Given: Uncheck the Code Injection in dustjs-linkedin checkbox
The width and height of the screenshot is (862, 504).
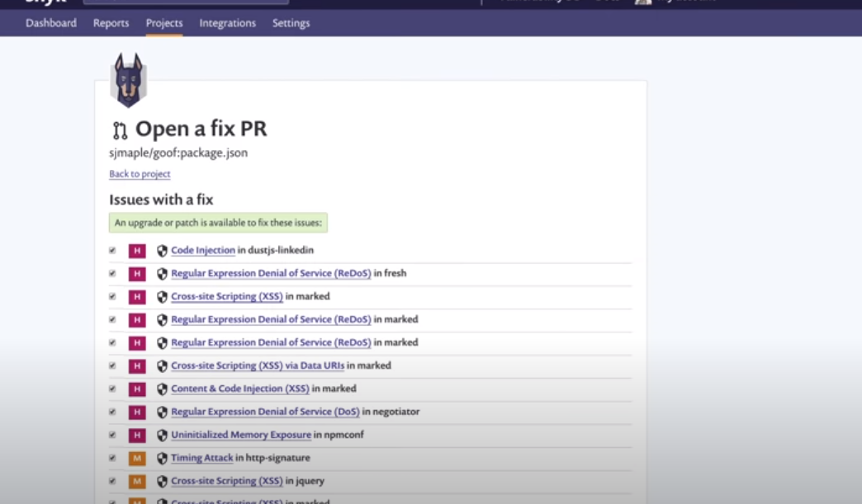Looking at the screenshot, I should (x=112, y=251).
